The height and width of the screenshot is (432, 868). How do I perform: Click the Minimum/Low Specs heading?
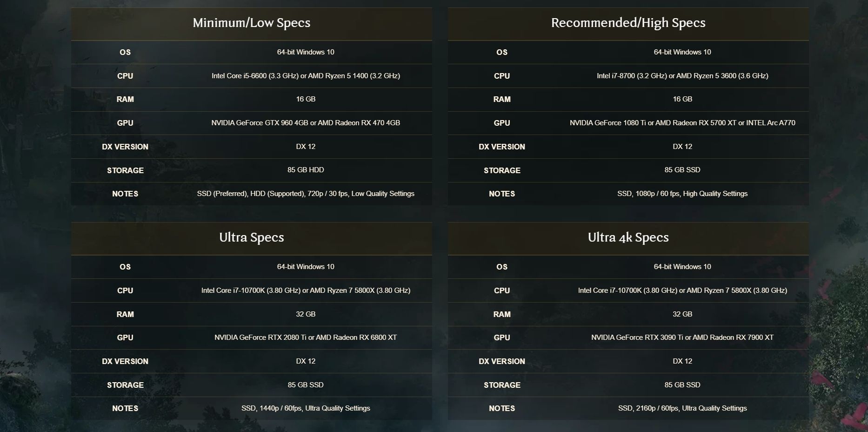pos(251,23)
